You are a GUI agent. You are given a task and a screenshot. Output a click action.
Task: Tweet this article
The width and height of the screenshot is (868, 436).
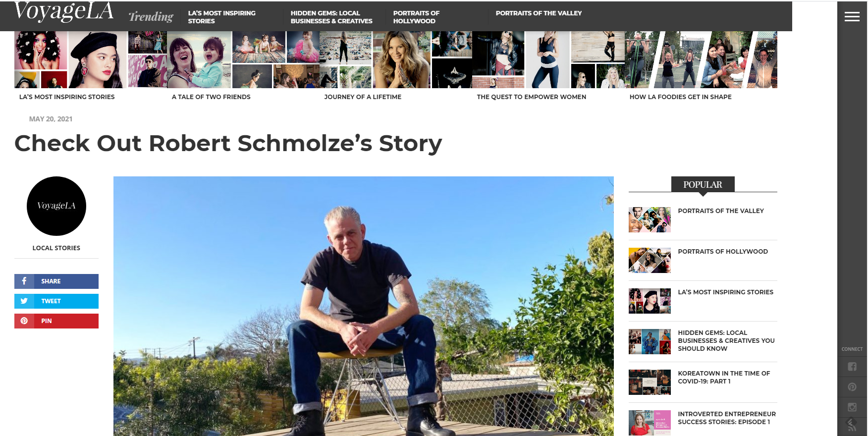[56, 301]
